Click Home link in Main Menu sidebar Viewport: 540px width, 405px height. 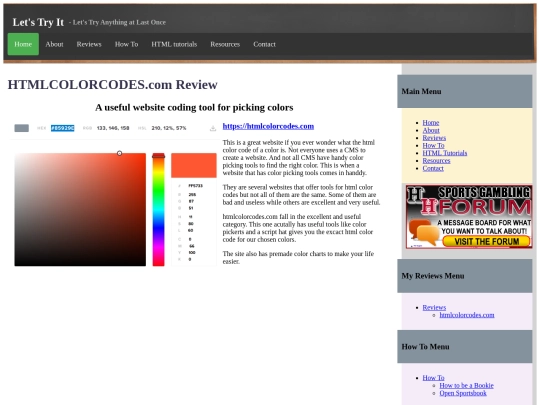coord(431,123)
